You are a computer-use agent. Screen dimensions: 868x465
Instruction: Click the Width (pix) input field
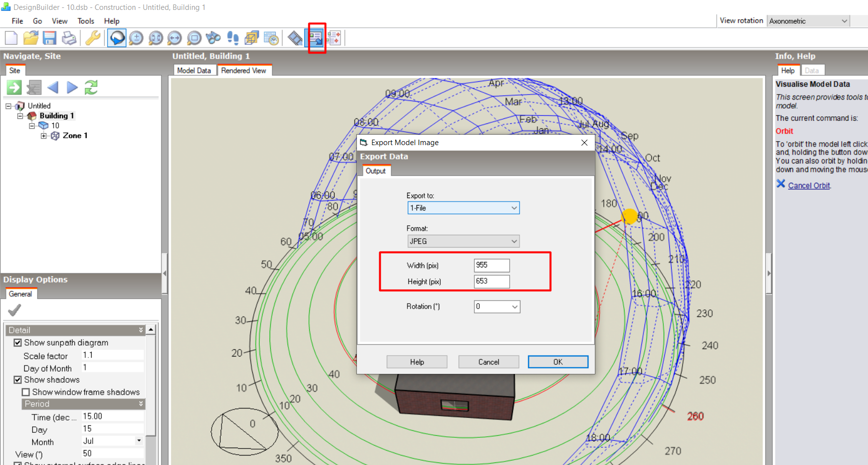(492, 265)
